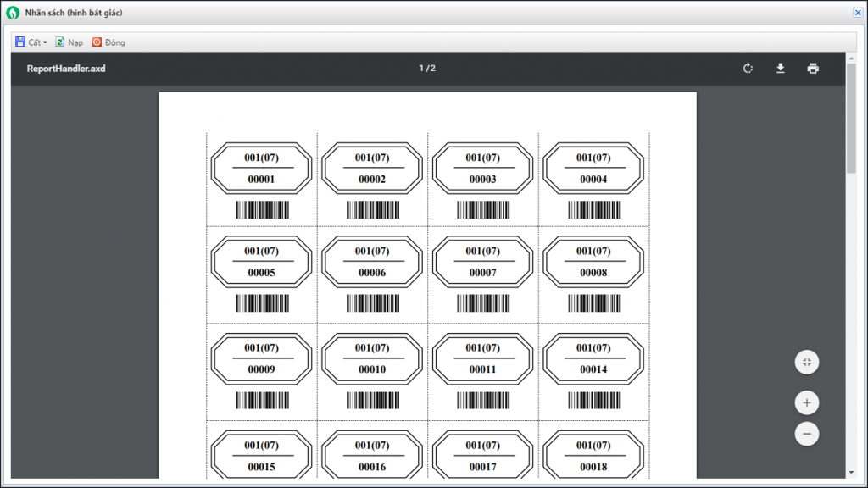Click the barcode under label 00011
868x488 pixels.
pos(484,401)
